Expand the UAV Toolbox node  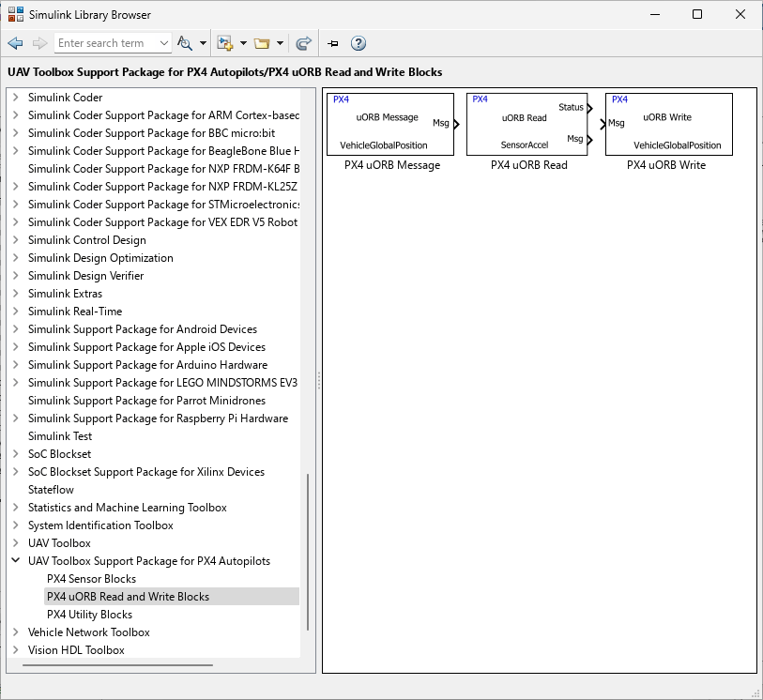16,543
